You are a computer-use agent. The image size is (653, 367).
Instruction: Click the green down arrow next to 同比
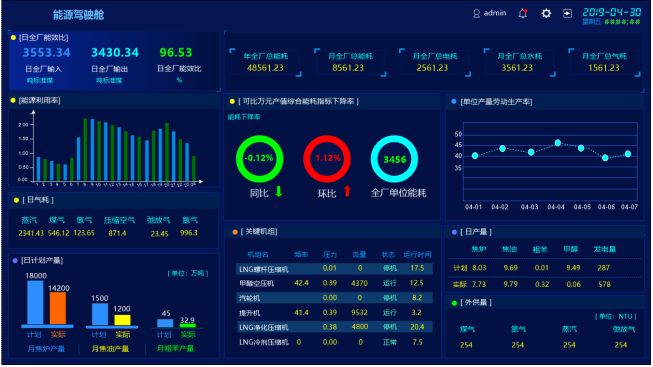(279, 192)
